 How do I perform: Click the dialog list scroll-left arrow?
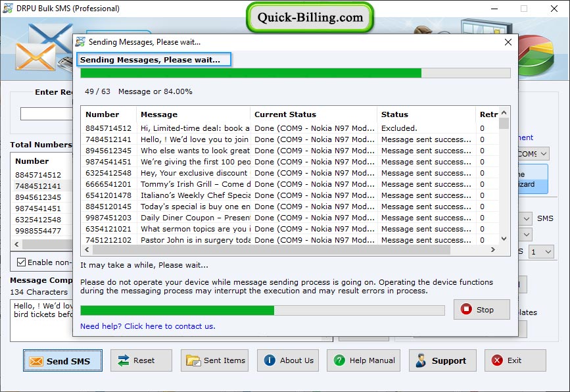click(87, 249)
